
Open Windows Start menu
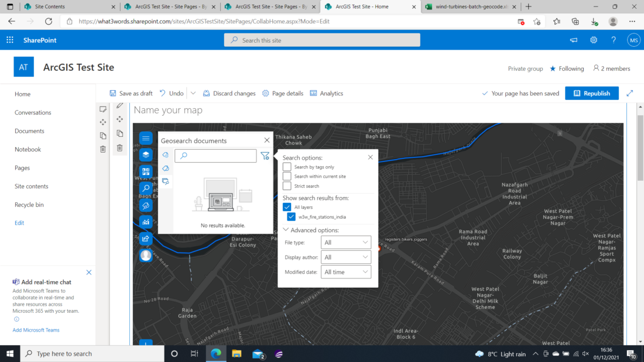pos(10,353)
